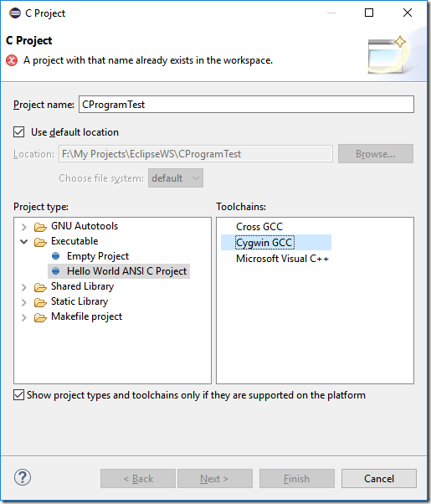Click into the Project name field
The width and height of the screenshot is (431, 504).
click(246, 105)
